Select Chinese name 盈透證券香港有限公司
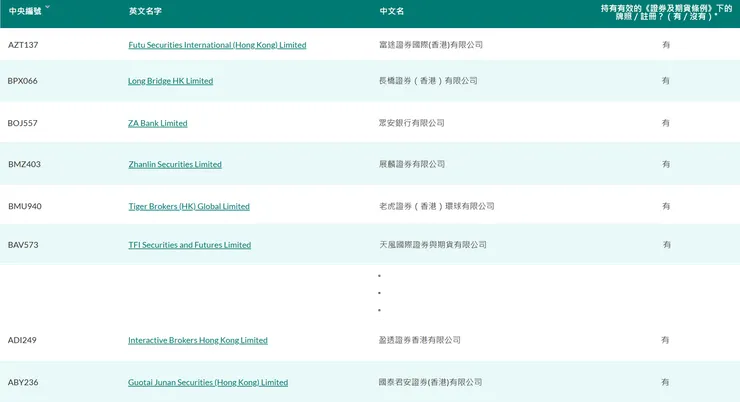This screenshot has width=740, height=402. (420, 340)
